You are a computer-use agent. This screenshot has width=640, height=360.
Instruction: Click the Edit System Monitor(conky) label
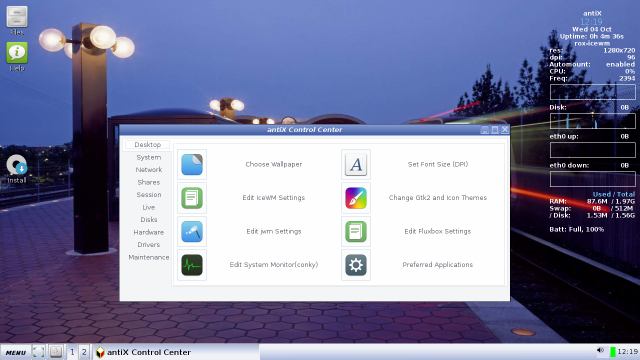point(273,264)
